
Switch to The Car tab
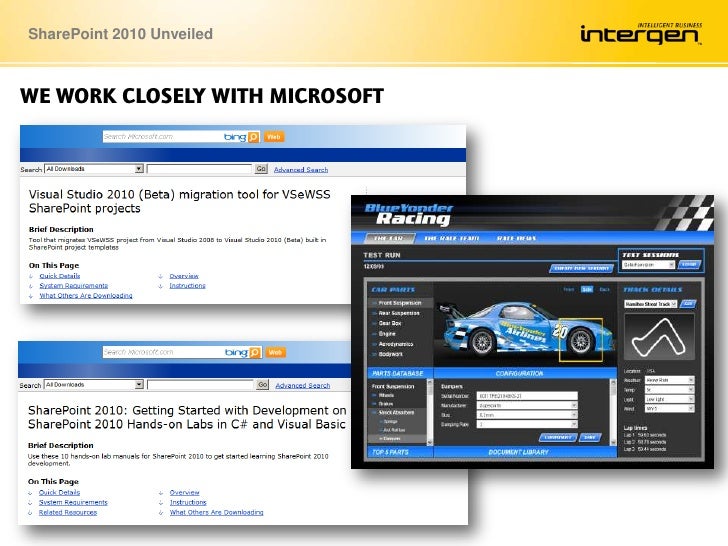click(389, 238)
